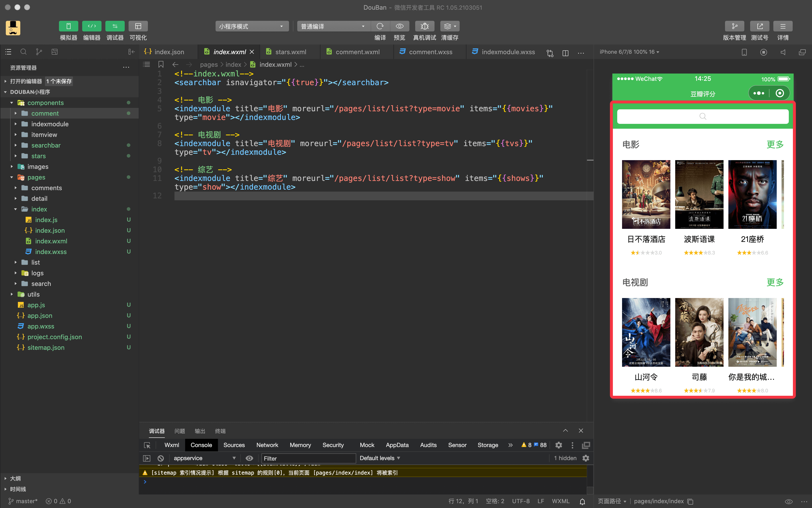Viewport: 812px width, 508px height.
Task: Close the index.wxml tab
Action: pos(252,52)
